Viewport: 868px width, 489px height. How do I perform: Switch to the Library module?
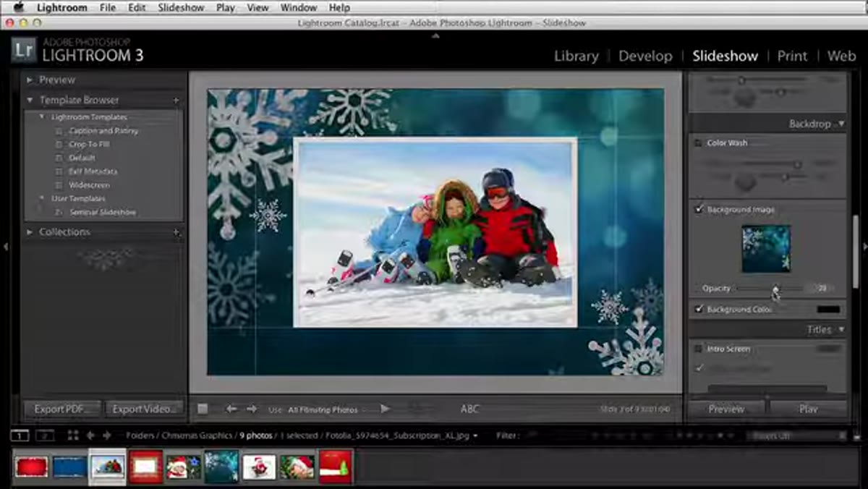(576, 56)
